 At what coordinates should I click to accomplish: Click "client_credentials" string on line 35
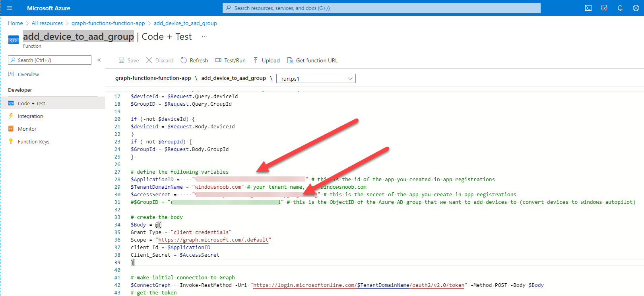(x=201, y=232)
